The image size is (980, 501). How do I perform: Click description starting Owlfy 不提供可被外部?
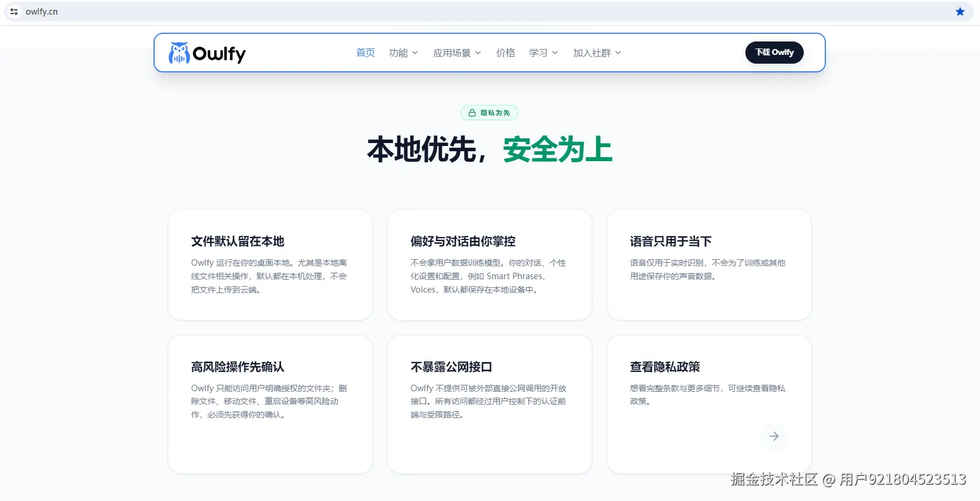point(489,401)
